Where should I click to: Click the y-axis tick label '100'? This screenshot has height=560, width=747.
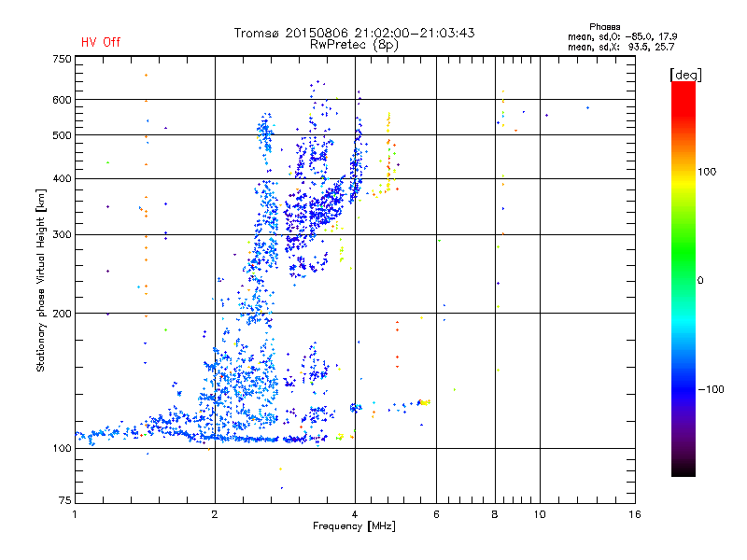(62, 448)
